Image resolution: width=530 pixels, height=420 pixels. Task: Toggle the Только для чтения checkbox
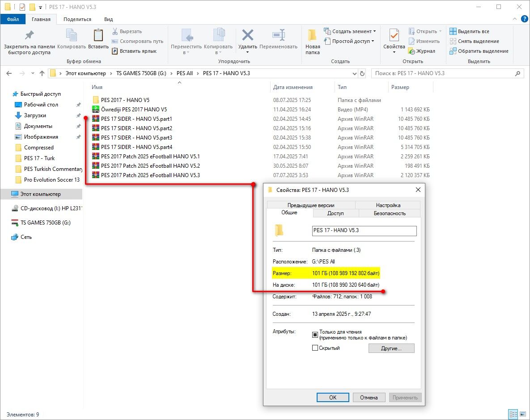315,335
